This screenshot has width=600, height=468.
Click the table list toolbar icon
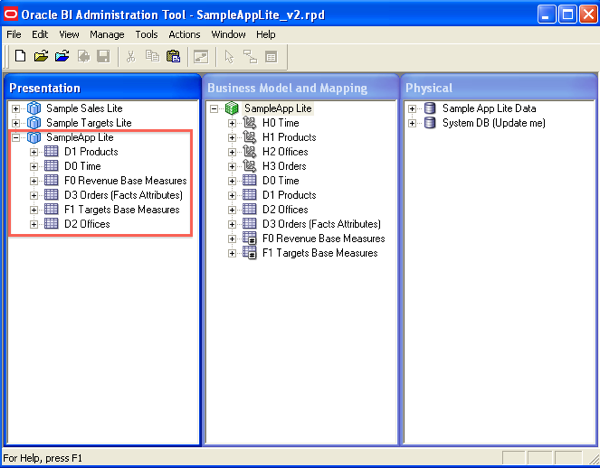tap(271, 57)
